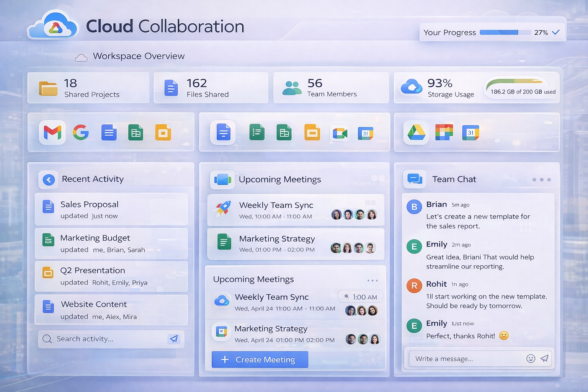This screenshot has width=588, height=392.
Task: Click the Search activity input field
Action: coord(111,339)
